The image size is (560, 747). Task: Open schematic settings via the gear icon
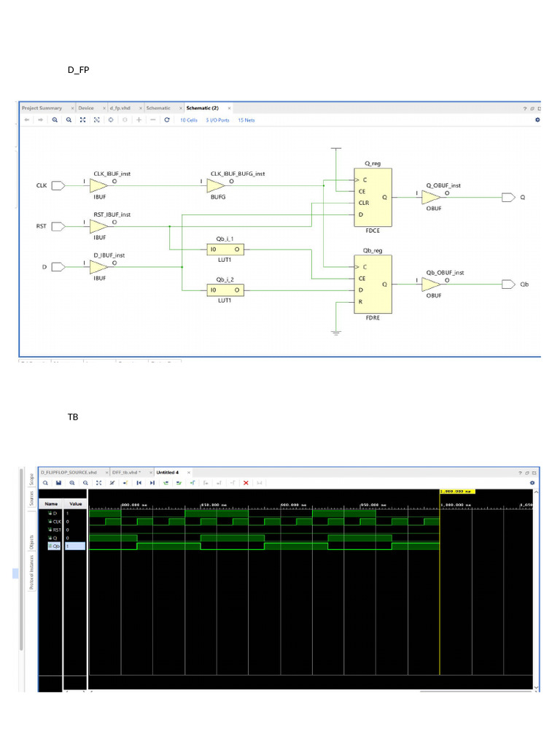537,120
